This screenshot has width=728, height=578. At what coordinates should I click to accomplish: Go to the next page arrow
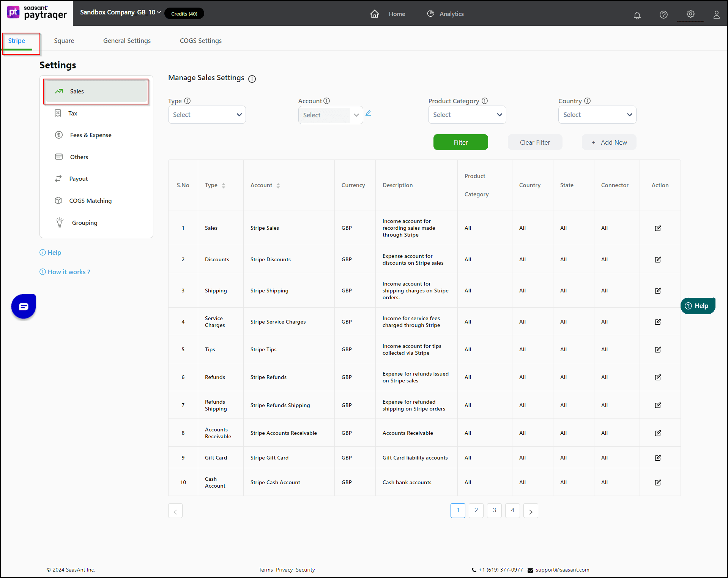click(531, 511)
